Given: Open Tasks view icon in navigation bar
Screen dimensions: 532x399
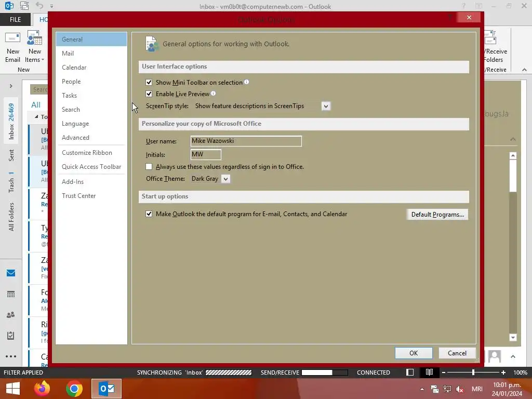Looking at the screenshot, I should point(11,336).
